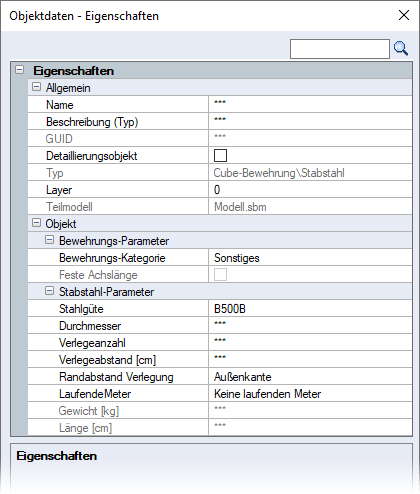Collapse the Objekt section

36,223
